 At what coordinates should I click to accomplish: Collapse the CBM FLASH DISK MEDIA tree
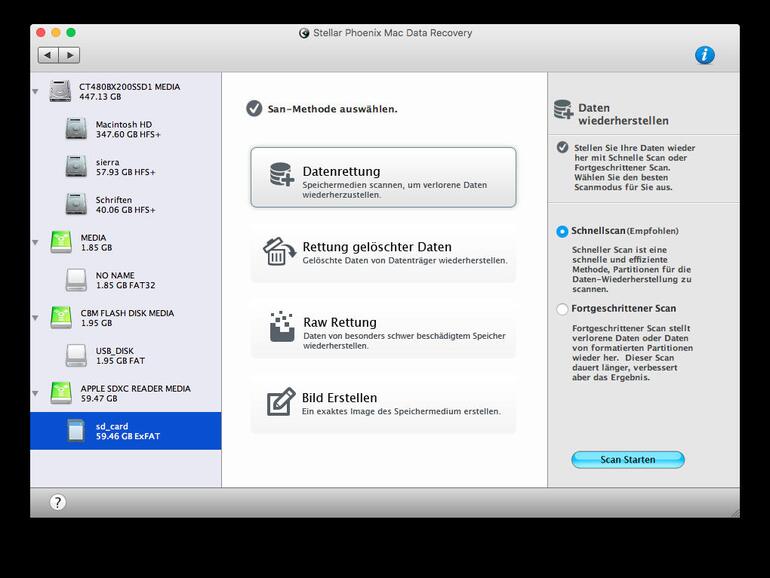coord(35,318)
